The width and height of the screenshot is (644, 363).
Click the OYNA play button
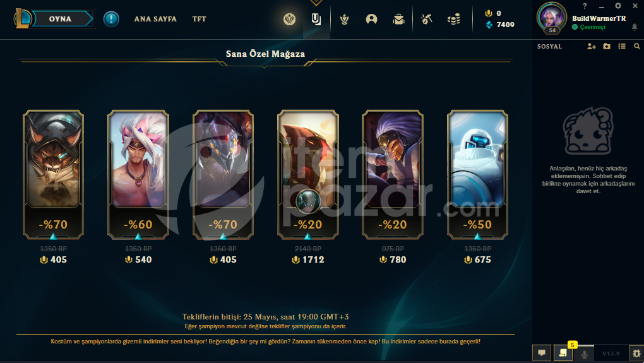[61, 19]
